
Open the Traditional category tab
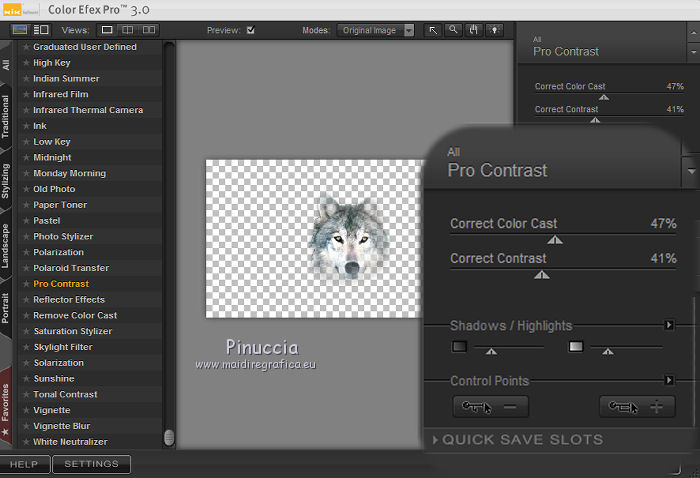(5, 116)
